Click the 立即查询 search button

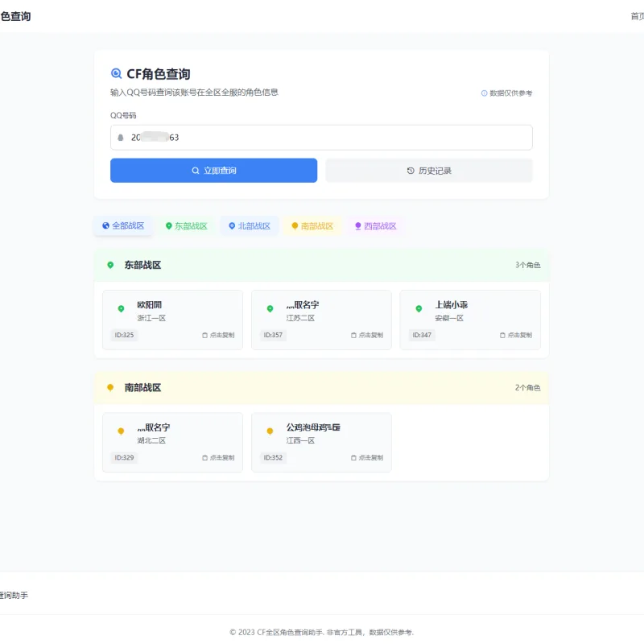pyautogui.click(x=213, y=171)
